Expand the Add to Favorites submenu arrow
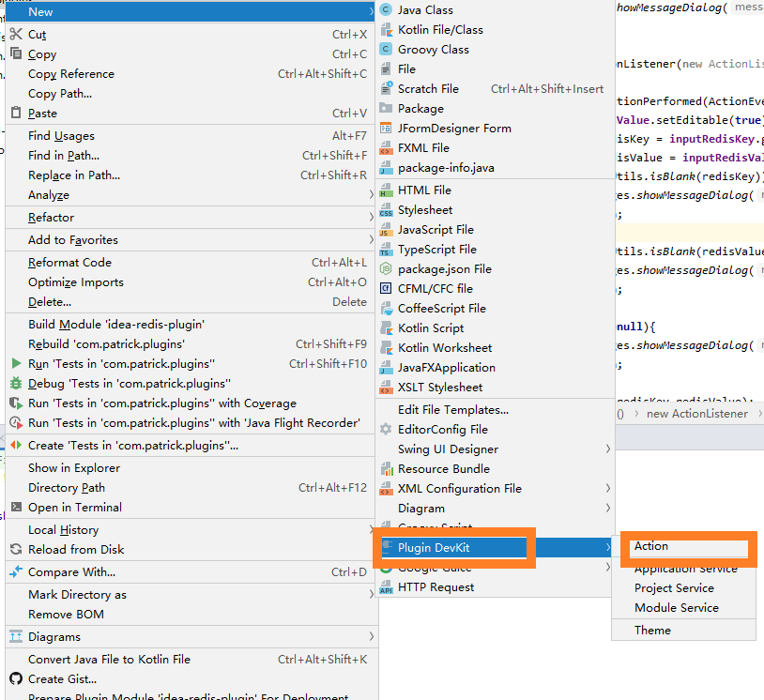 pos(371,239)
